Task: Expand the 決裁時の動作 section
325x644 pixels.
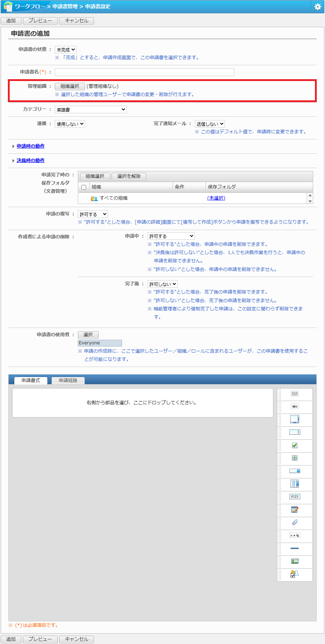Action: coord(30,161)
